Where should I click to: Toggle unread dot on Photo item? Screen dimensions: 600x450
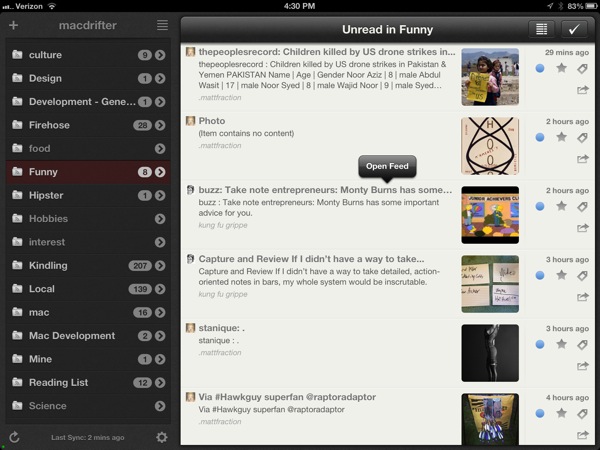(x=540, y=137)
